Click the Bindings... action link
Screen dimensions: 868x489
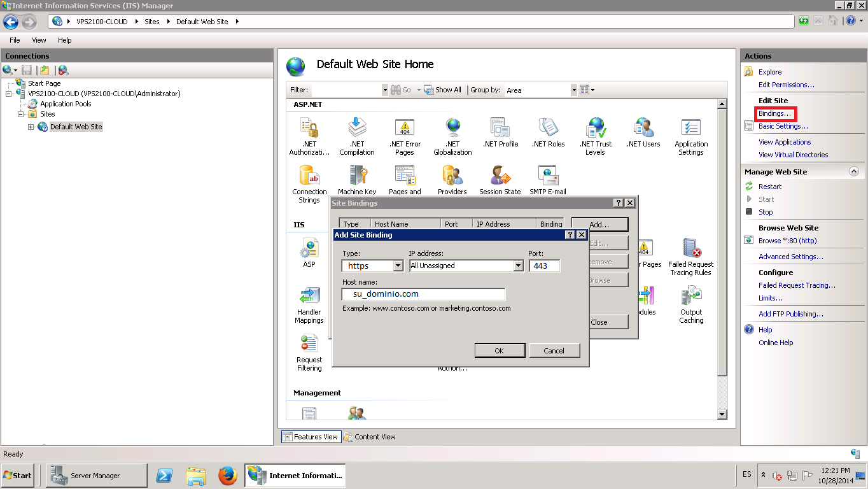pos(775,113)
